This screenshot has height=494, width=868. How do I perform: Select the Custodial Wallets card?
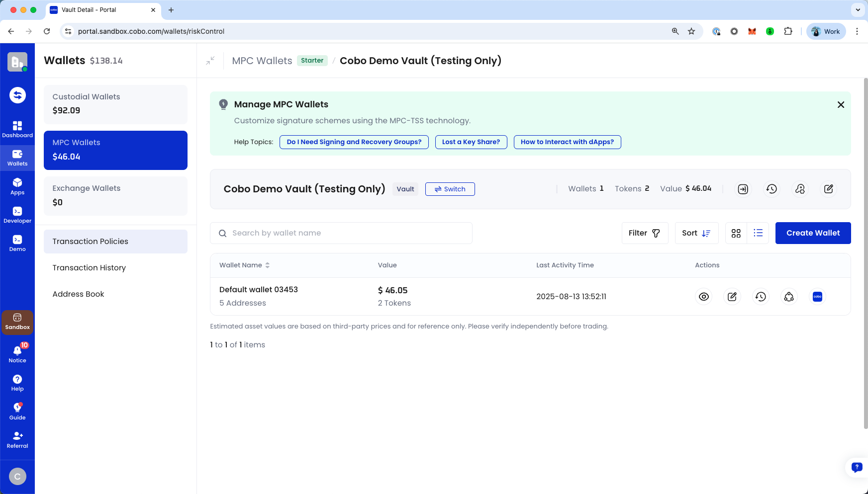[x=115, y=104]
